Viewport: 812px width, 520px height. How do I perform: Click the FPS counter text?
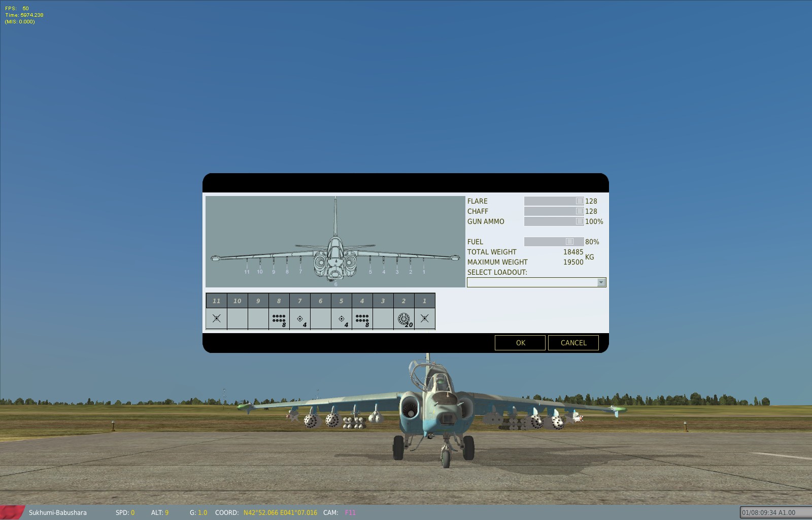[x=17, y=9]
